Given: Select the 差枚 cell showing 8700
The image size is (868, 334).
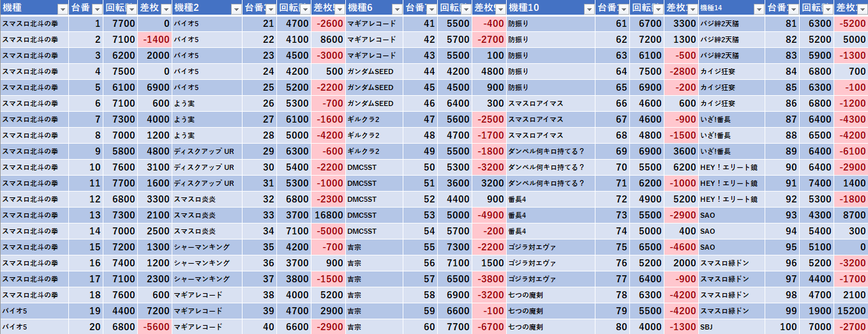Looking at the screenshot, I should [851, 215].
